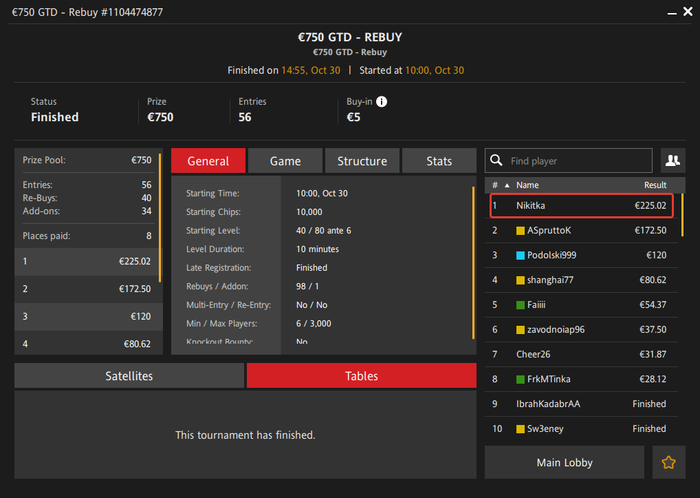Click the search magnifier icon
The height and width of the screenshot is (498, 700).
click(x=496, y=160)
